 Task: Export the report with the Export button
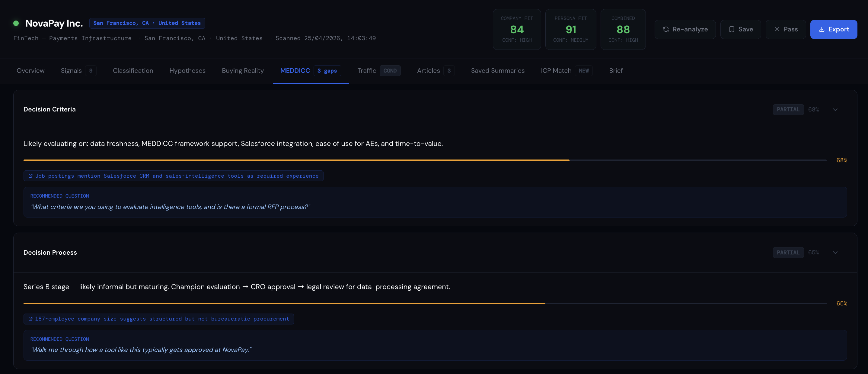[x=834, y=29]
